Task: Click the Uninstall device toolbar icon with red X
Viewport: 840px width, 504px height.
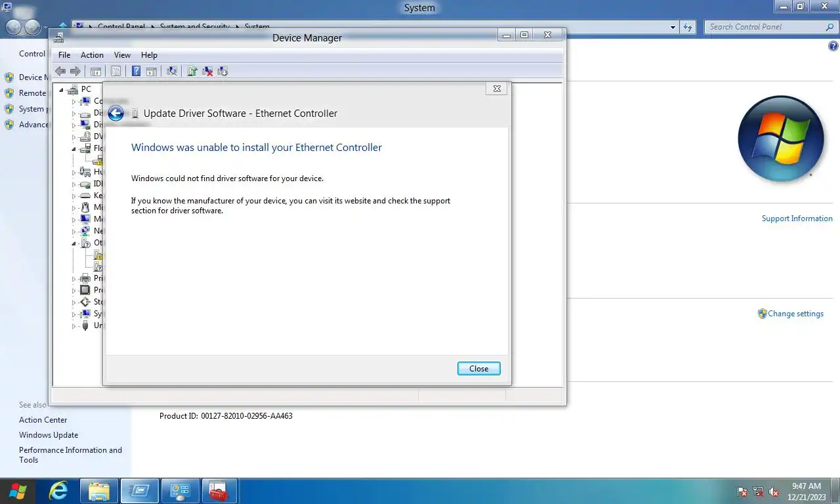Action: pos(207,72)
